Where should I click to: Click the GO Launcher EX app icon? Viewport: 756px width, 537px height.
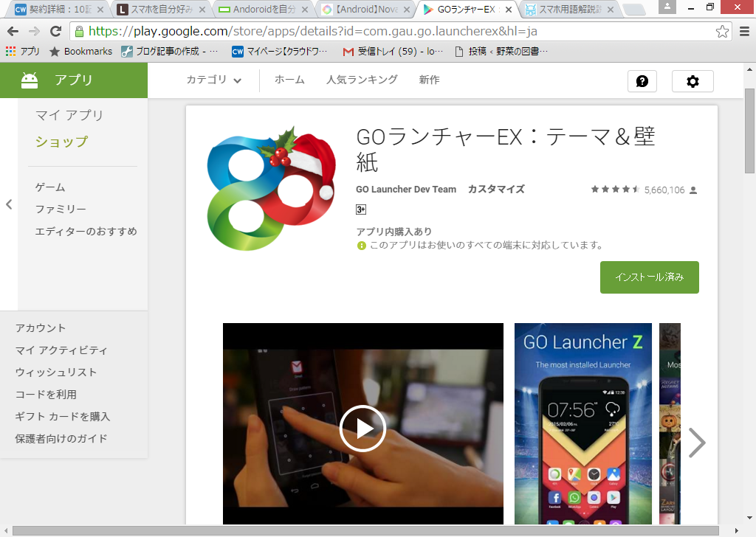point(271,188)
